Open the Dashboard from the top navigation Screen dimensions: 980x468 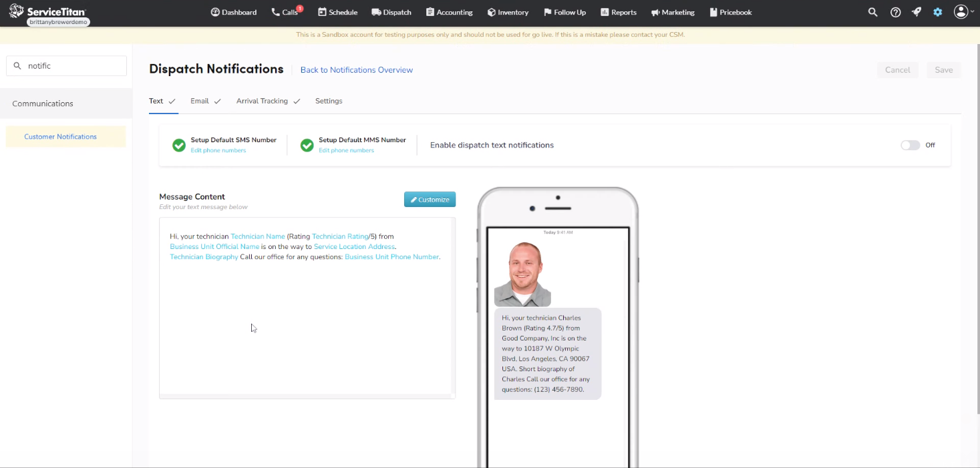point(233,12)
